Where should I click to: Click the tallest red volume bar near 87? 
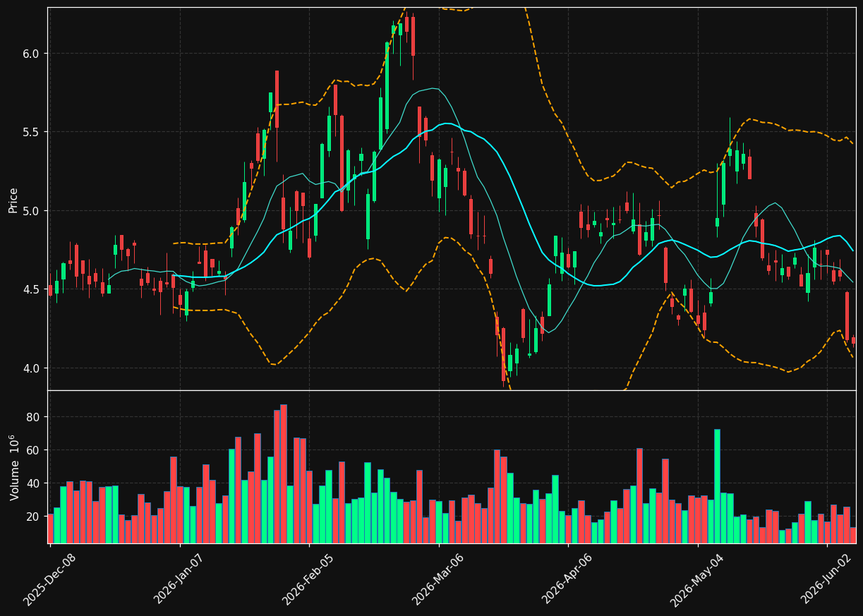tap(283, 473)
